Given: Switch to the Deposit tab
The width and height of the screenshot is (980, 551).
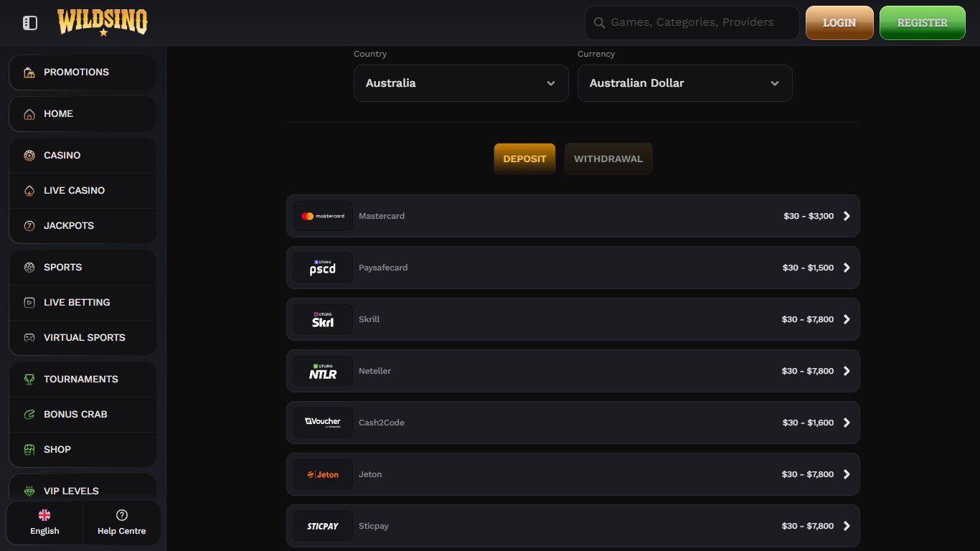Looking at the screenshot, I should [x=524, y=159].
